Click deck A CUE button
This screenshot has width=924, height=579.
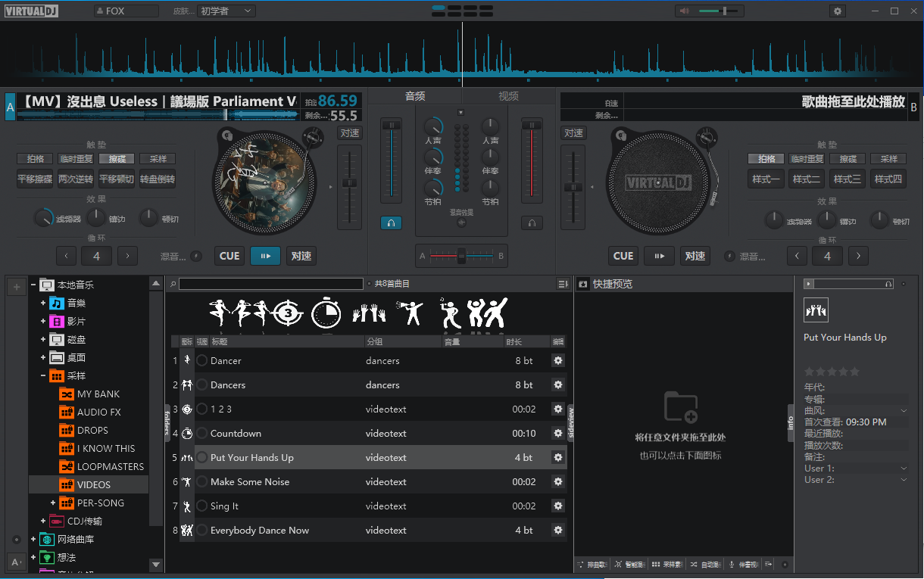[229, 256]
